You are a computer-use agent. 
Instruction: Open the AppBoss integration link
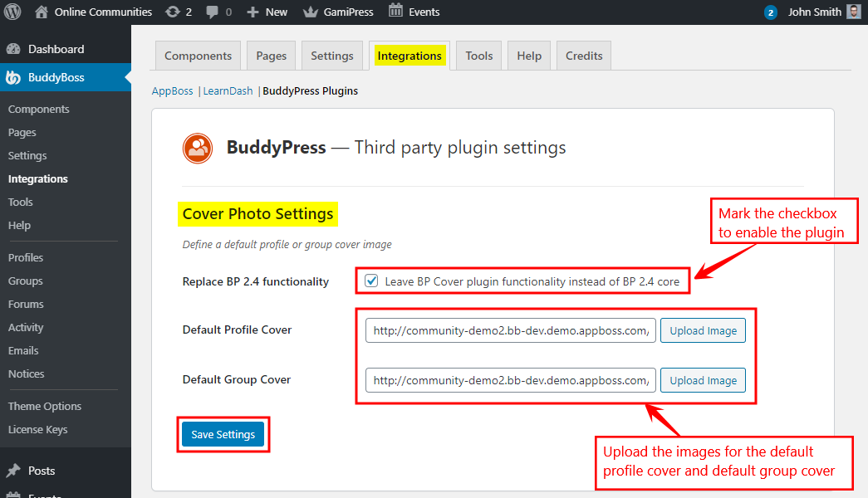coord(172,91)
